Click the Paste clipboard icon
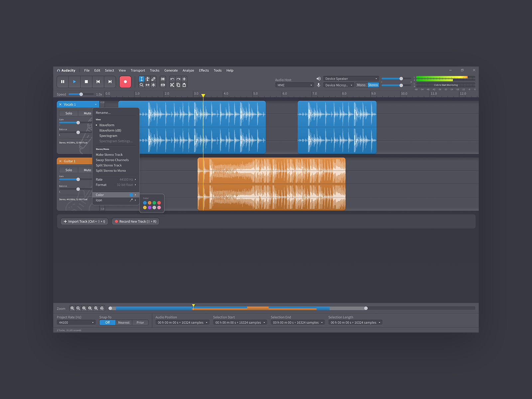 (184, 85)
